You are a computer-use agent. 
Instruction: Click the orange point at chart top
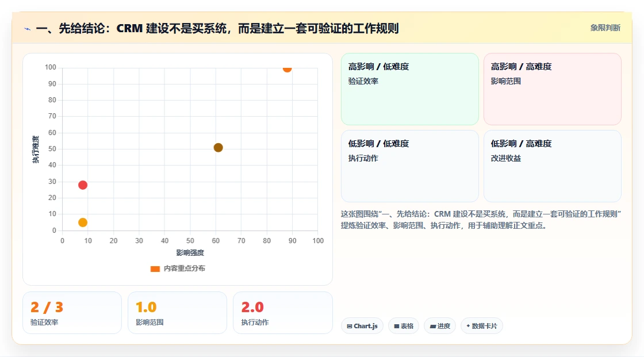(x=287, y=68)
